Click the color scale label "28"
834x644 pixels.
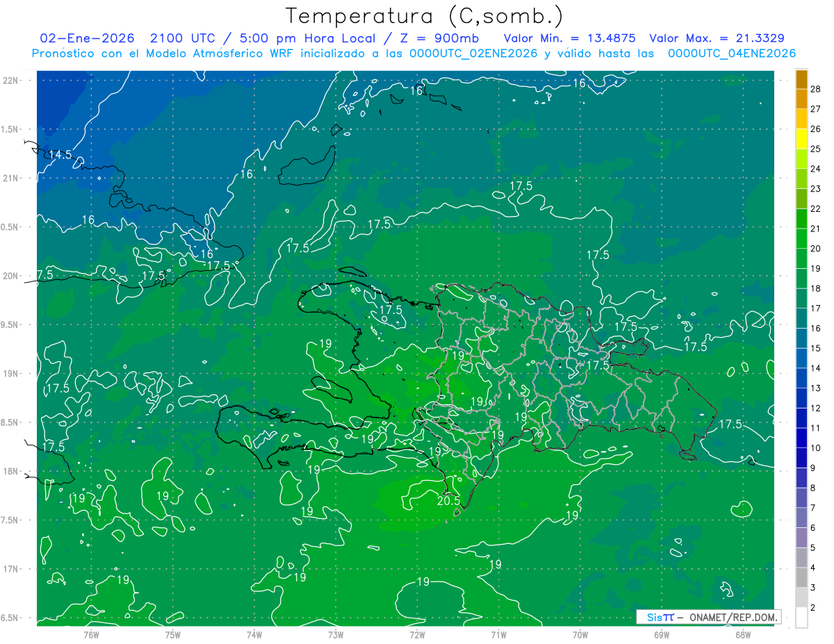pos(816,89)
